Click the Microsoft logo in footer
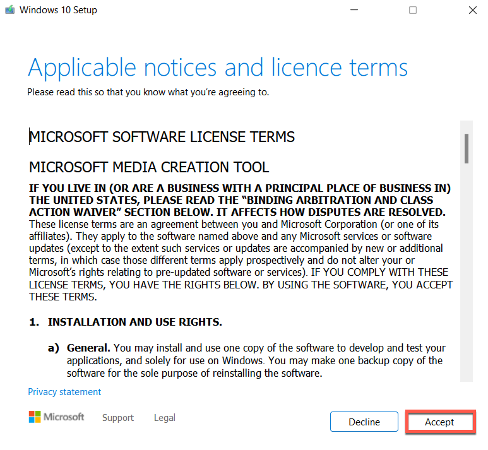This screenshot has width=488, height=450. click(56, 417)
